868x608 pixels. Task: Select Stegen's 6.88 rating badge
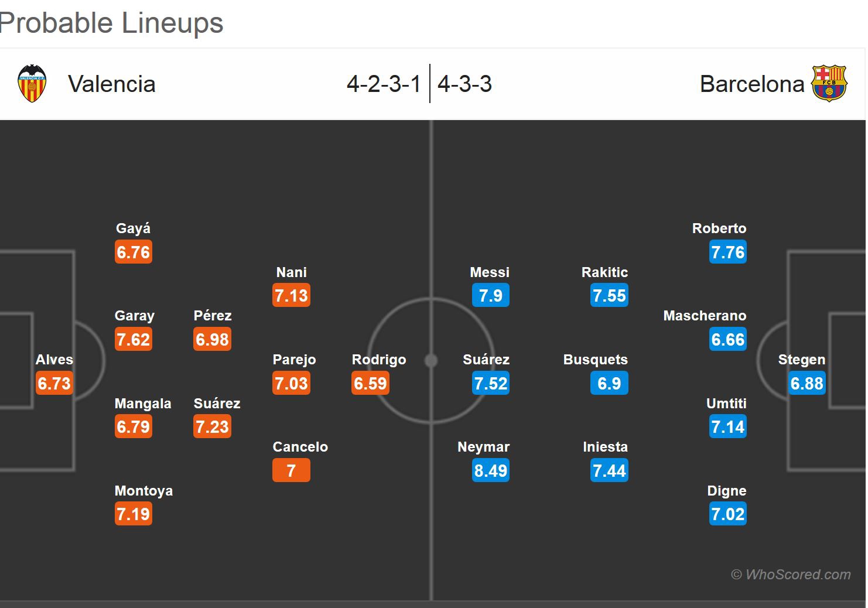click(807, 383)
